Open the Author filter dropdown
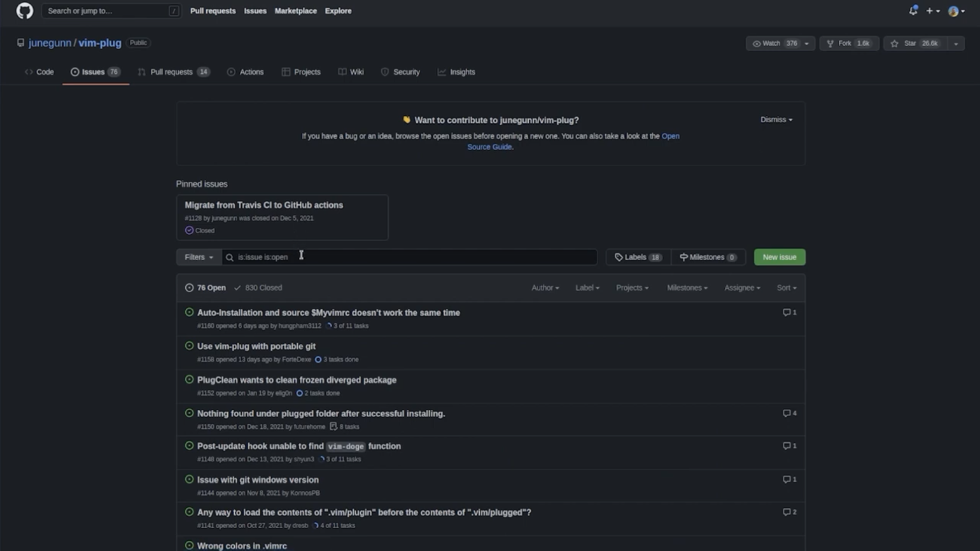Viewport: 980px width, 551px height. coord(545,288)
